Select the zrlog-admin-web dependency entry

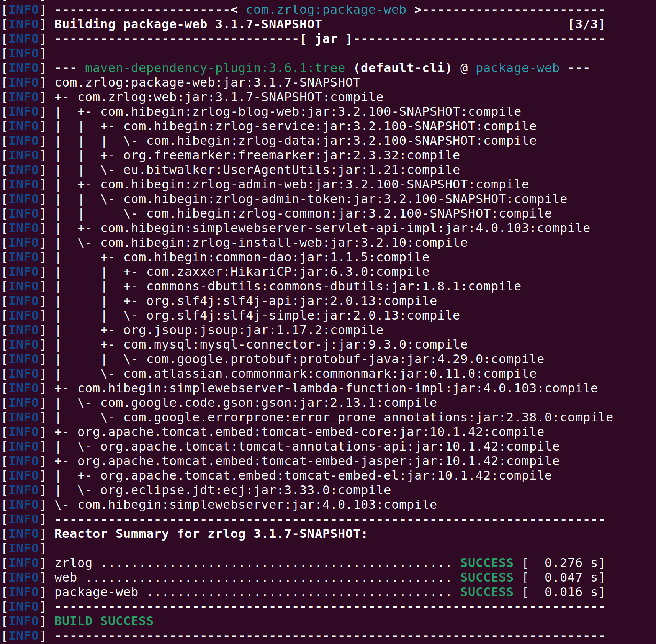point(314,184)
